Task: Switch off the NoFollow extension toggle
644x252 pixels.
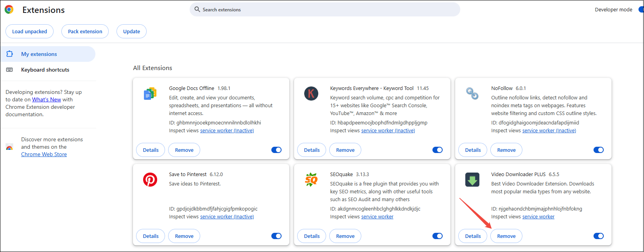Action: pyautogui.click(x=599, y=150)
